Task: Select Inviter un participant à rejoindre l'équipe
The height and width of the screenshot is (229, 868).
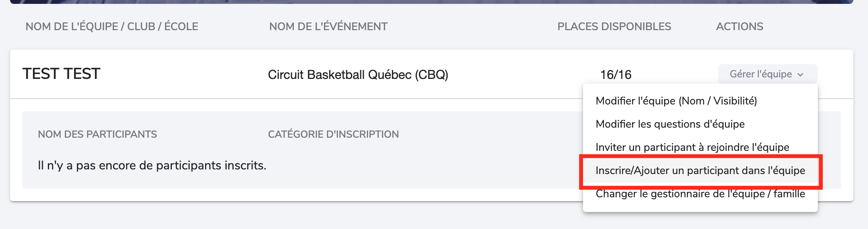Action: tap(692, 147)
